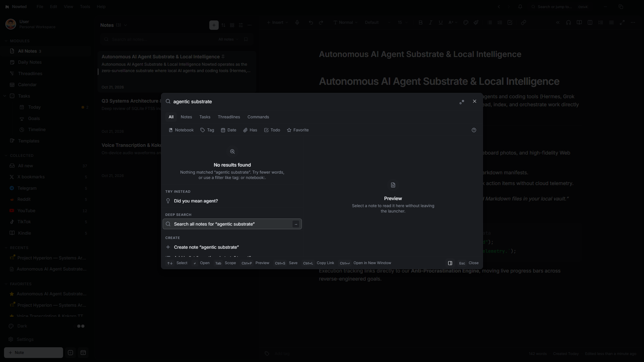
Task: Switch to the Threadlines tab in launcher
Action: tap(229, 117)
